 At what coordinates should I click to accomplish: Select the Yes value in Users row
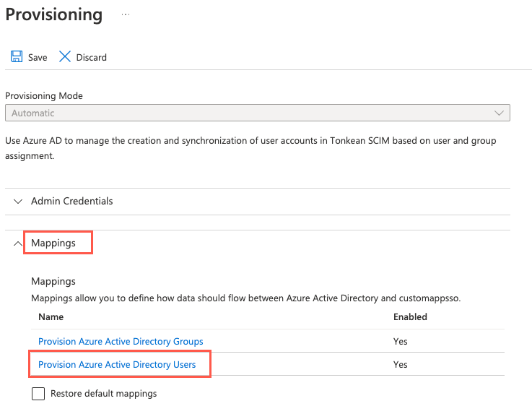(400, 365)
